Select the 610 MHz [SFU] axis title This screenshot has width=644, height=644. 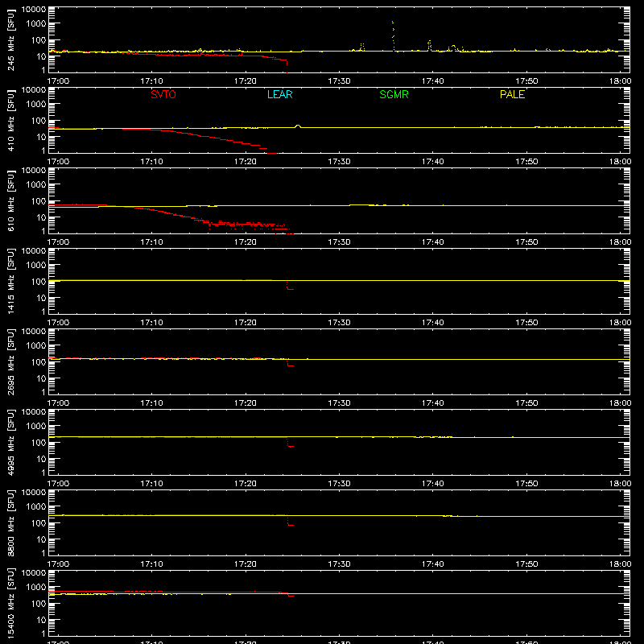click(x=10, y=200)
